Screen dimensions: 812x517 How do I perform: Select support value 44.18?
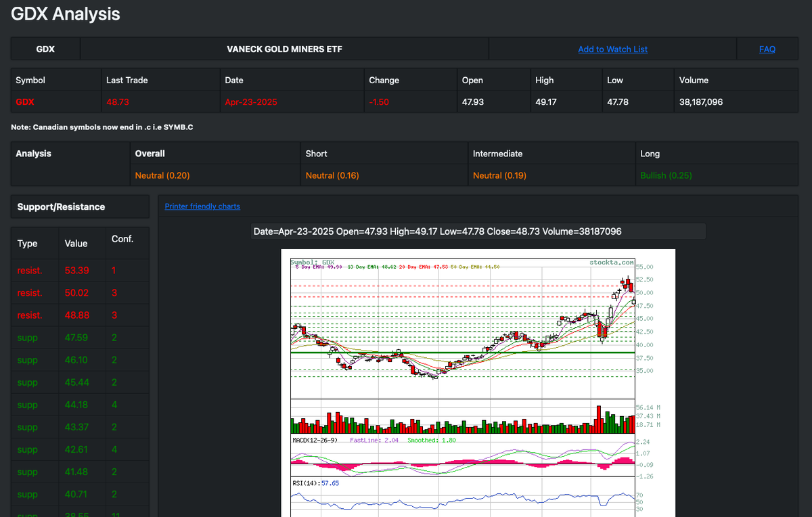pos(76,405)
